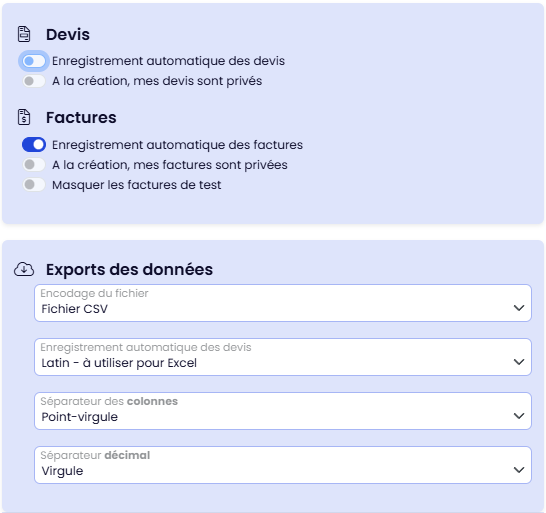Open the Encodage du fichier dropdown

[283, 303]
